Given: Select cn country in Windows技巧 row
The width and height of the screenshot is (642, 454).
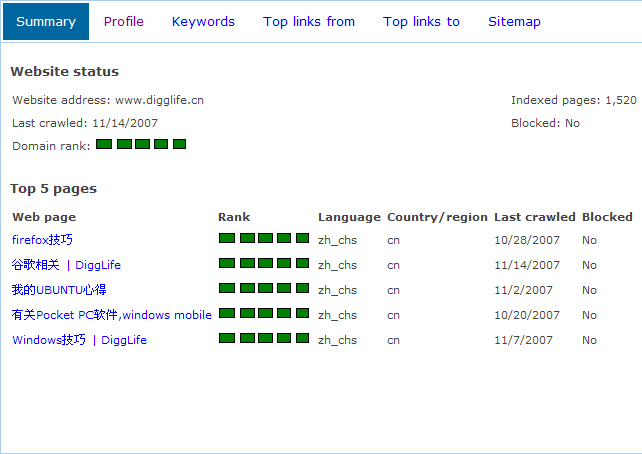Looking at the screenshot, I should [393, 340].
